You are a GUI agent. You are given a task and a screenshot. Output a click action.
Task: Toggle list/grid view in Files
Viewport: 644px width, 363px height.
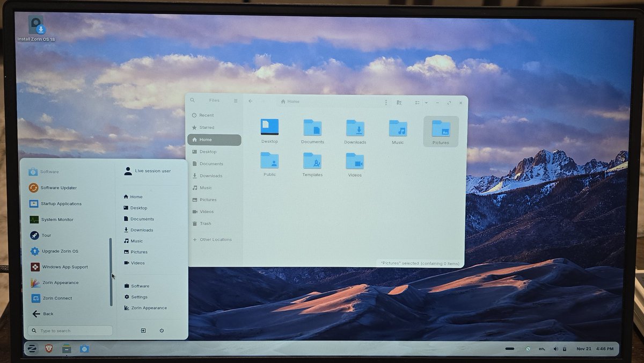point(417,102)
